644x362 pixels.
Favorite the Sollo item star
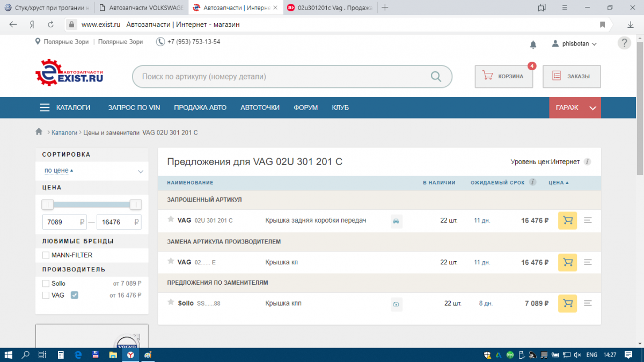[x=171, y=302]
